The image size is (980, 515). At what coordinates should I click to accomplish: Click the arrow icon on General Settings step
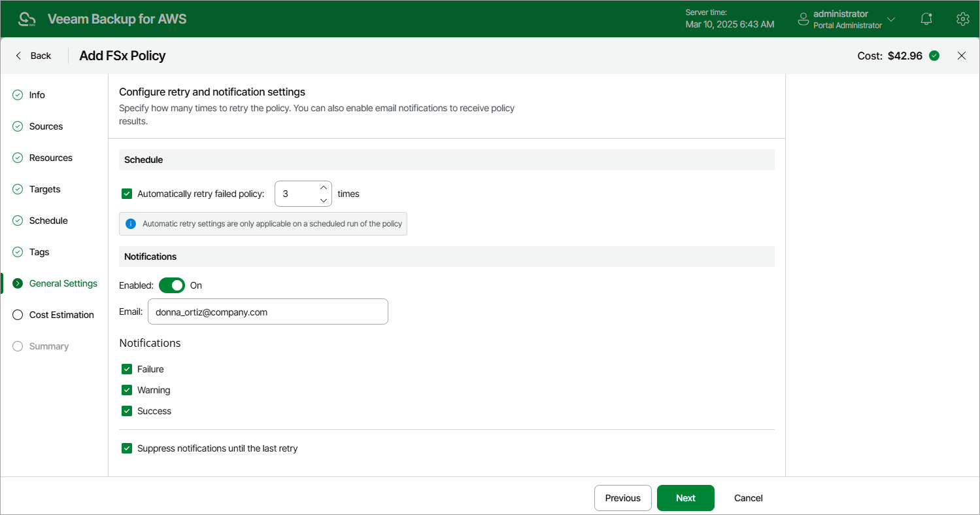coord(17,283)
